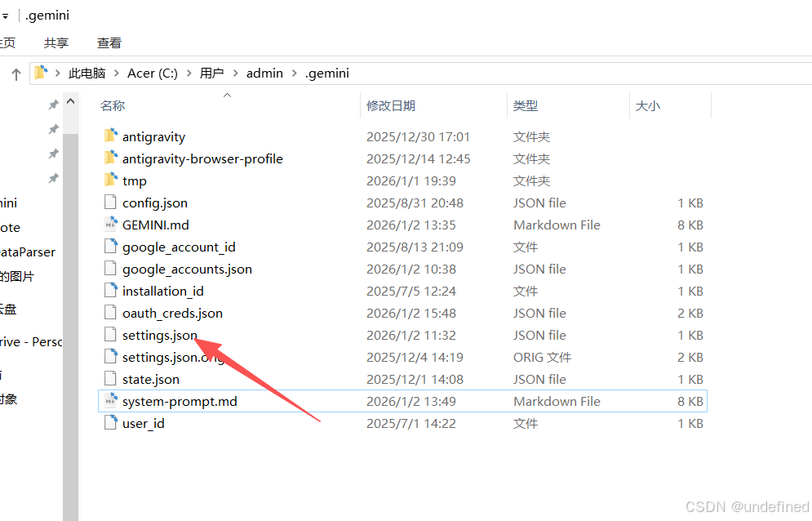
Task: Go to 用户 in the breadcrumb
Action: click(212, 73)
